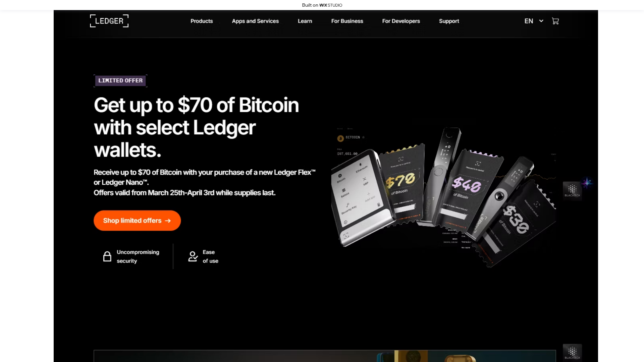Open For Developers section
This screenshot has width=644, height=362.
tap(401, 21)
